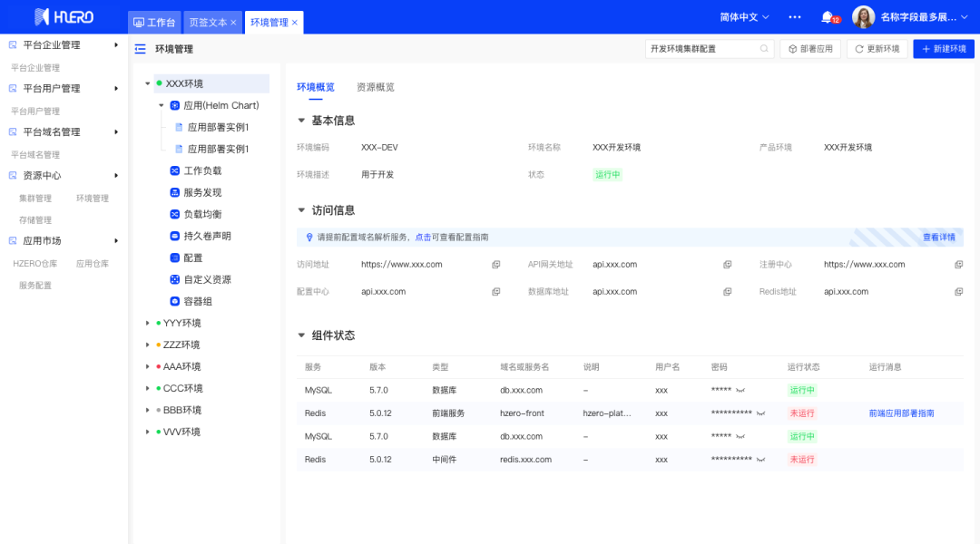Image resolution: width=980 pixels, height=544 pixels.
Task: Show password for the hzero-front Redis row
Action: (760, 413)
